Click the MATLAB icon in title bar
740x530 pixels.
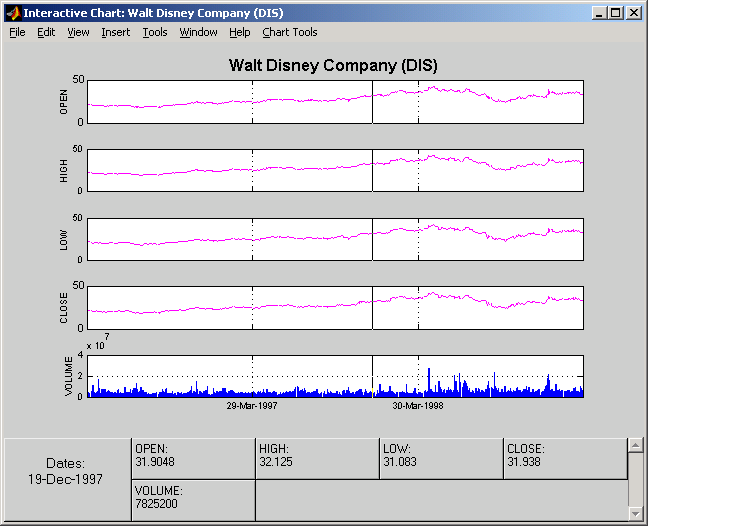13,13
